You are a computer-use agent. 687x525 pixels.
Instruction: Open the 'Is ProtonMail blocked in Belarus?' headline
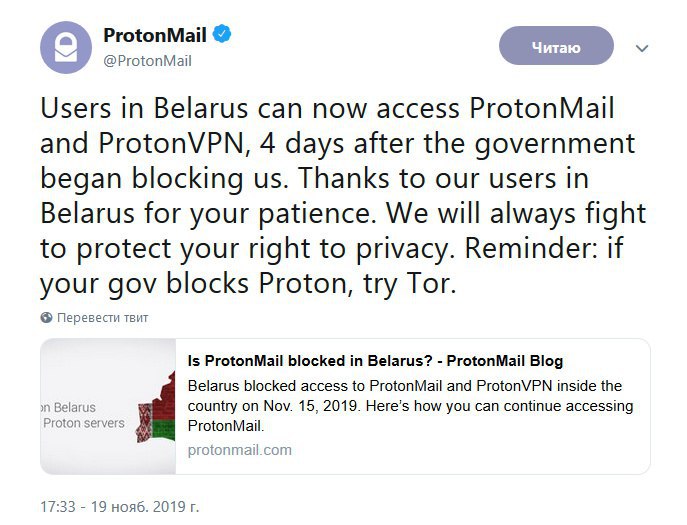coord(375,361)
